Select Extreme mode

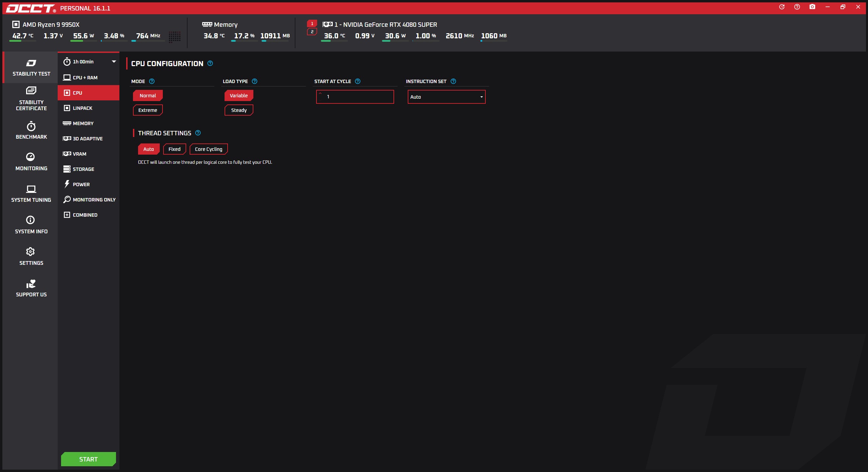(x=148, y=110)
